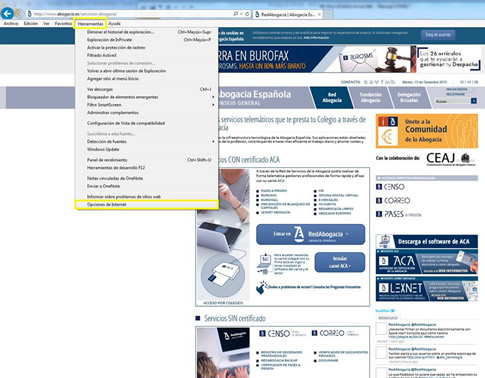This screenshot has height=378, width=485.
Task: Choose Agregar sitio al menú Inicio
Action: (147, 79)
